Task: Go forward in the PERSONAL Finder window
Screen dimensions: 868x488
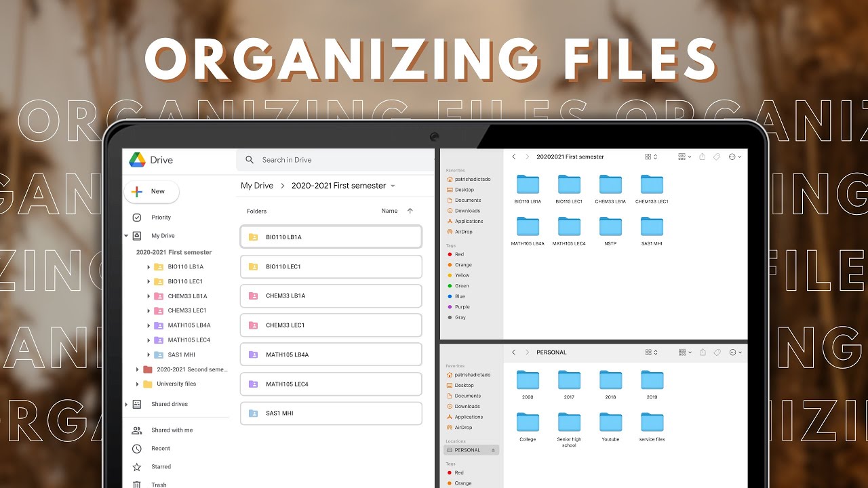Action: (527, 352)
